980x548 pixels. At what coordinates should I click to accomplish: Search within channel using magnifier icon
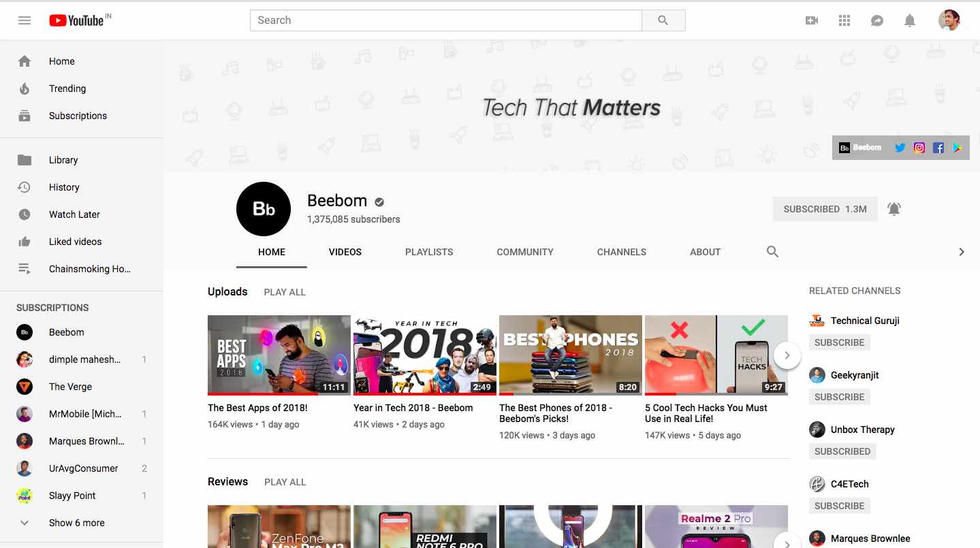[x=772, y=252]
